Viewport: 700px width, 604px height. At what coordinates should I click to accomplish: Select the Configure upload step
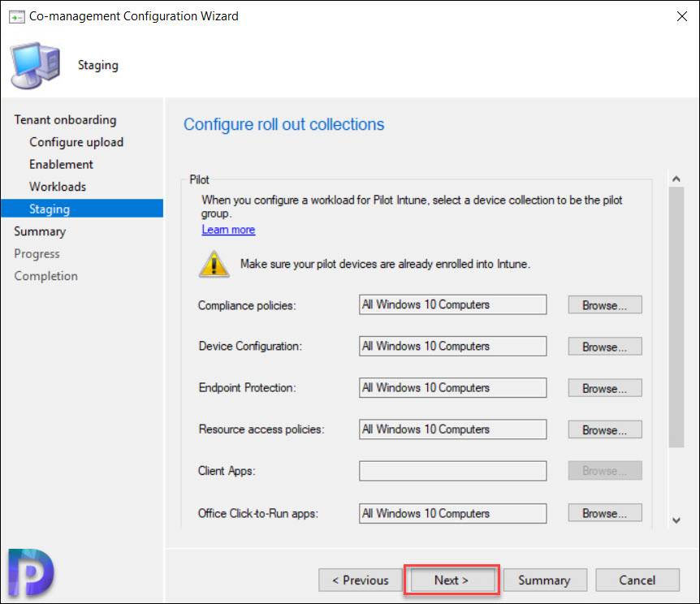(x=76, y=142)
